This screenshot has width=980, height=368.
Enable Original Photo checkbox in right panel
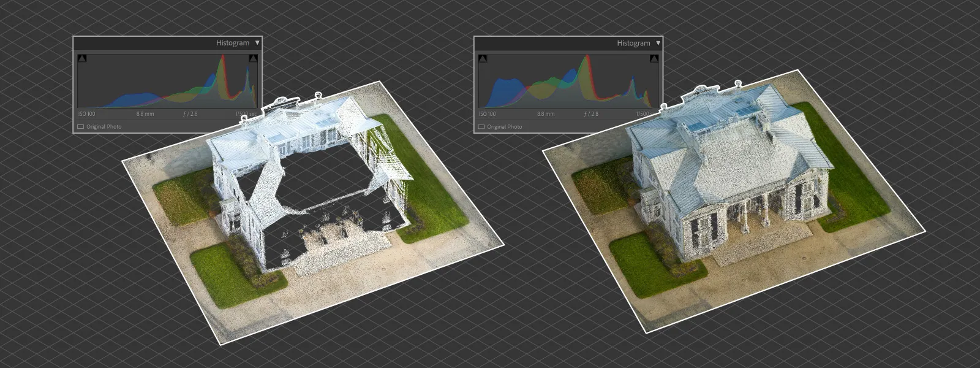481,127
